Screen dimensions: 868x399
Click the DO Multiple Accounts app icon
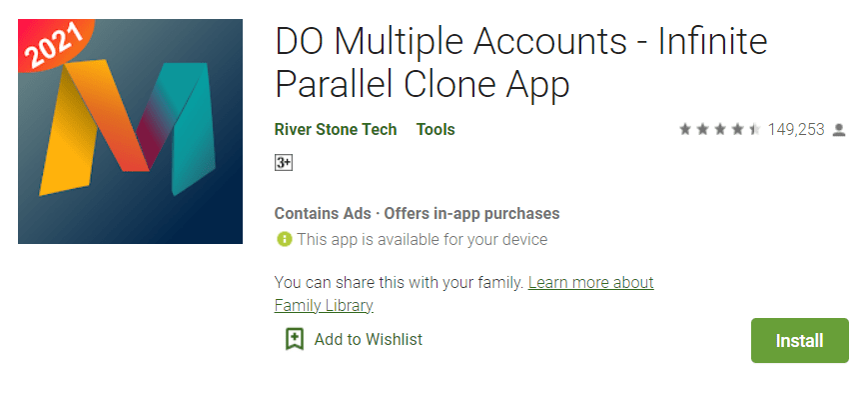[x=130, y=131]
